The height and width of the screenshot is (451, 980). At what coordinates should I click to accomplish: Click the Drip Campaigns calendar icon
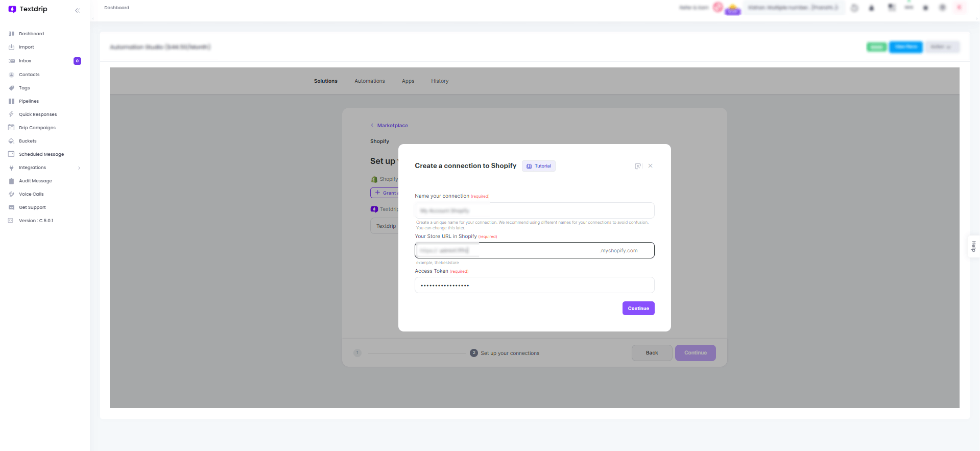pyautogui.click(x=11, y=128)
